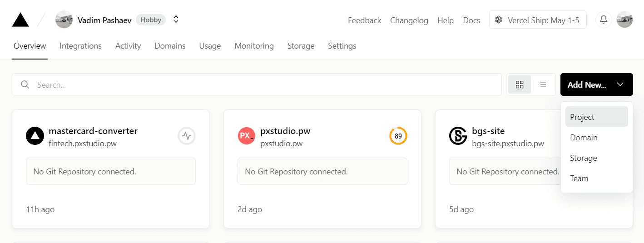The width and height of the screenshot is (644, 243).
Task: Choose Domain from Add New menu
Action: pyautogui.click(x=596, y=137)
